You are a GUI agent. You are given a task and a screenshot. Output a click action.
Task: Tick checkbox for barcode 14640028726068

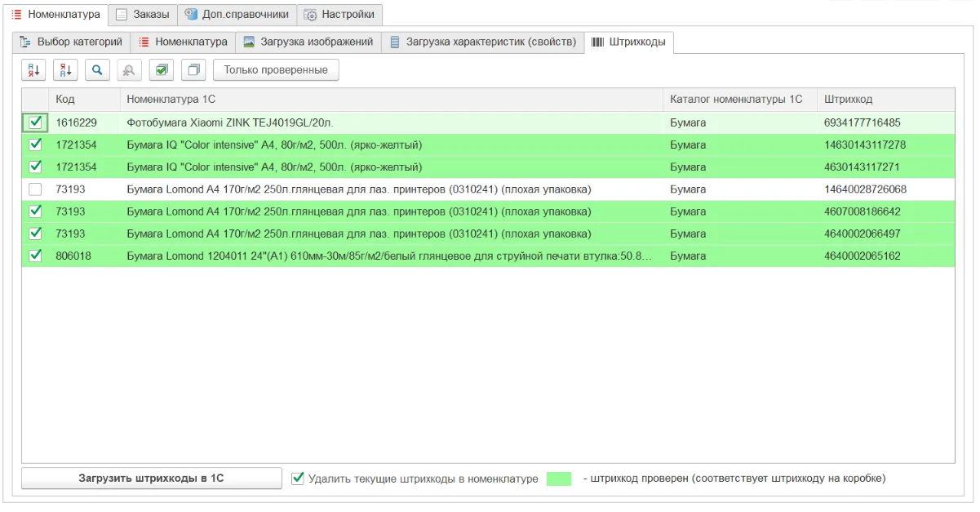[35, 189]
